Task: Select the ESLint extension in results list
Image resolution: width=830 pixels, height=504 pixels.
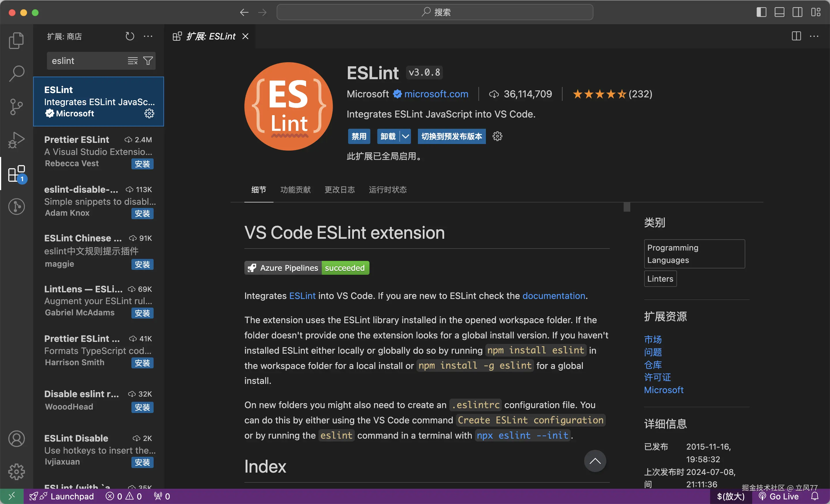Action: click(98, 101)
